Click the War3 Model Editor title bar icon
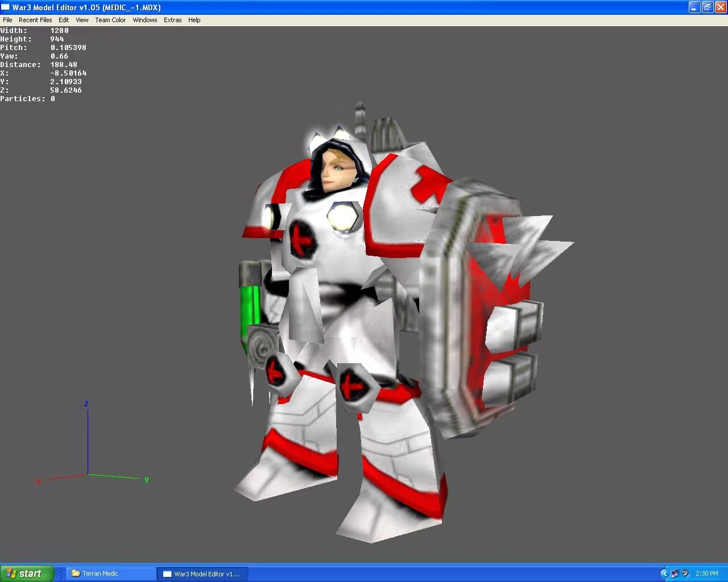The width and height of the screenshot is (728, 582). 6,7
